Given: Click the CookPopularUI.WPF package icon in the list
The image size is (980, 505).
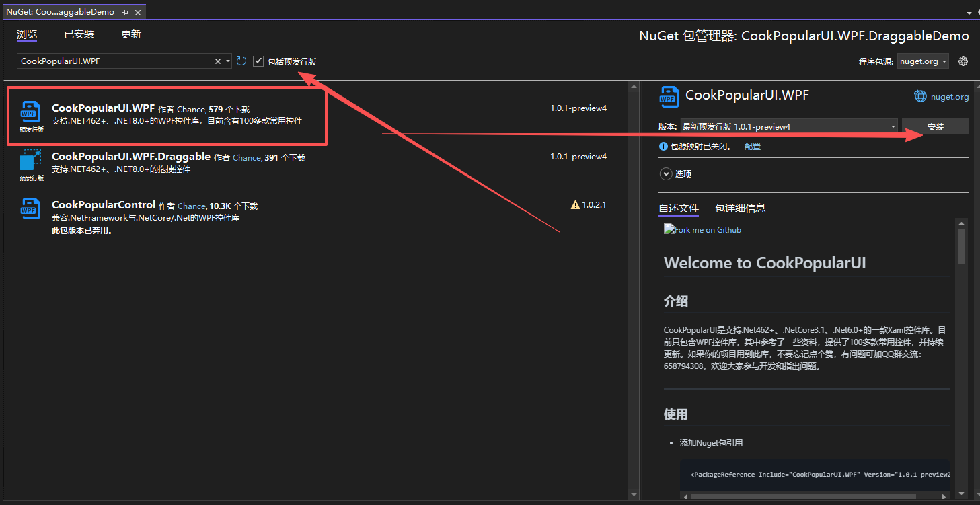Looking at the screenshot, I should point(31,112).
